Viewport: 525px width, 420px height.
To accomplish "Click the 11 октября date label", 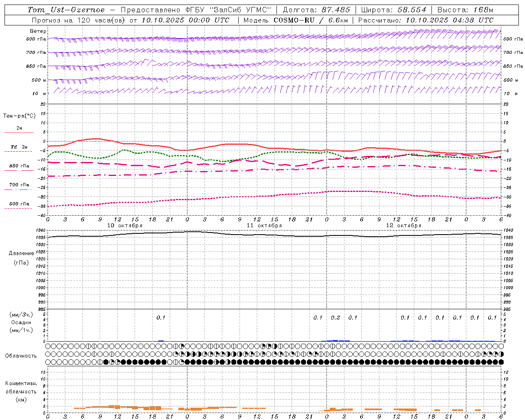I will point(264,226).
